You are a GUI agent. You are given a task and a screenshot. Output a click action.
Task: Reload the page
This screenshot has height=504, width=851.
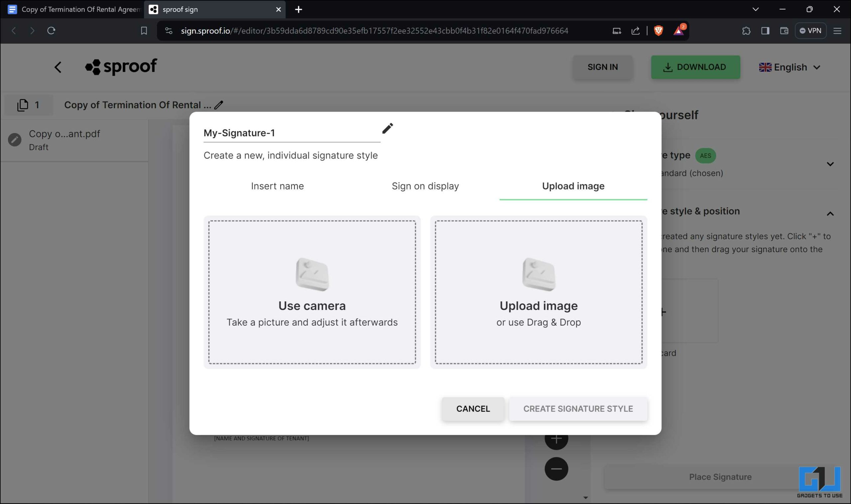click(x=51, y=31)
